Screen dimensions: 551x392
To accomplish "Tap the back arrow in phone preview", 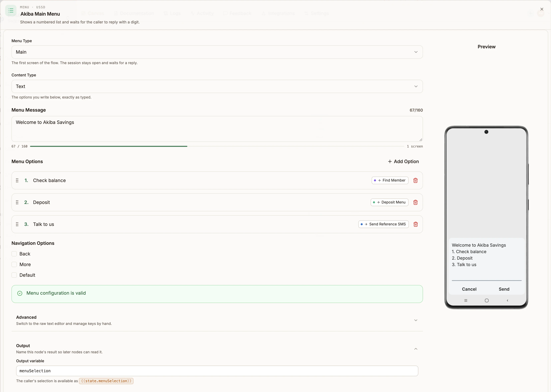I will tap(507, 300).
